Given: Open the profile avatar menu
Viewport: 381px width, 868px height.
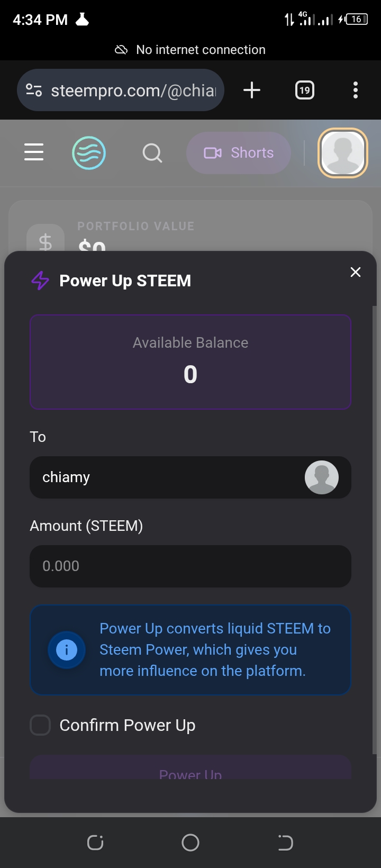Looking at the screenshot, I should (x=342, y=153).
